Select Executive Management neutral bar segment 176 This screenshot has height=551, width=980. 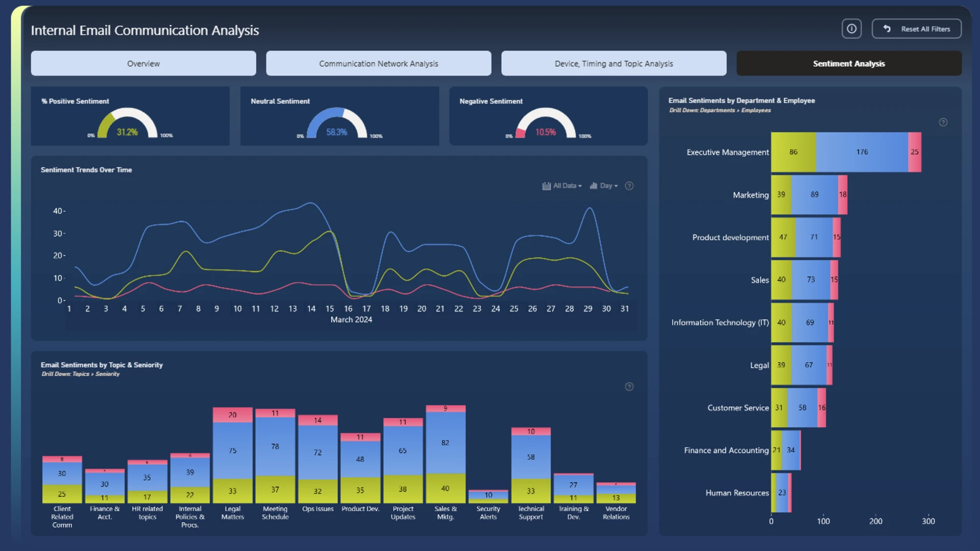click(x=862, y=152)
